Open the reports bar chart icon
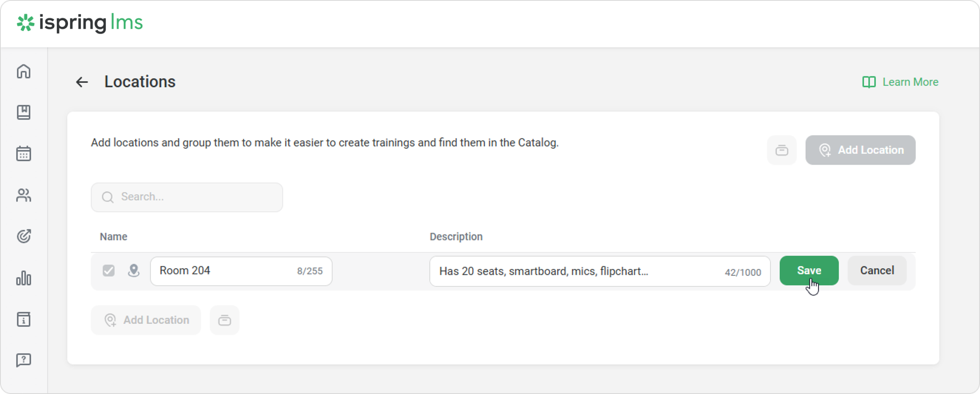This screenshot has height=394, width=980. pyautogui.click(x=24, y=278)
